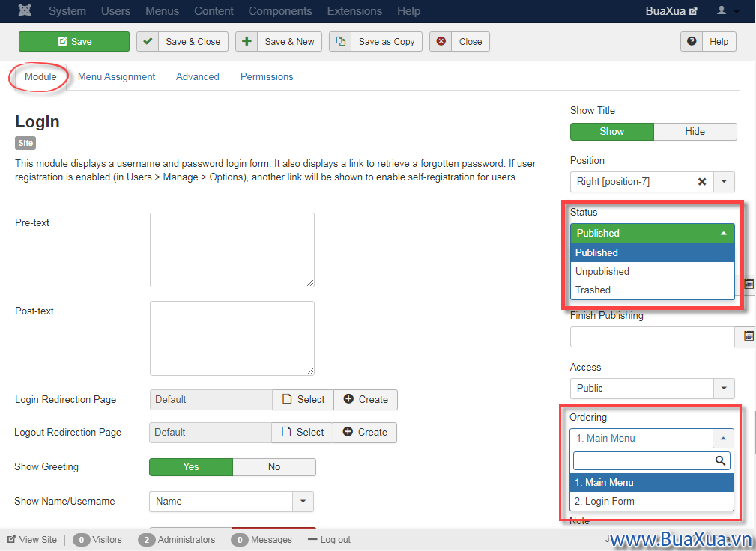Viewport: 756px width, 551px height.
Task: Open the Content menu
Action: coord(214,11)
